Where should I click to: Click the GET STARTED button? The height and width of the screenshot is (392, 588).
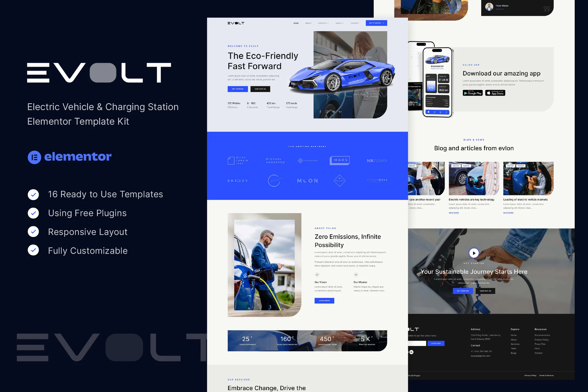tap(377, 23)
